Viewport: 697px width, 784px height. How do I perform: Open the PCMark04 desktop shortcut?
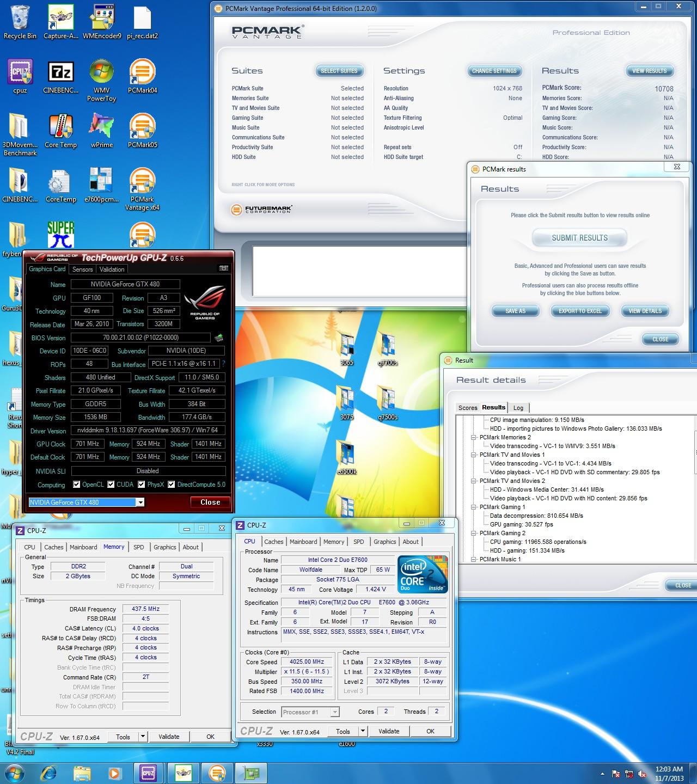(142, 76)
